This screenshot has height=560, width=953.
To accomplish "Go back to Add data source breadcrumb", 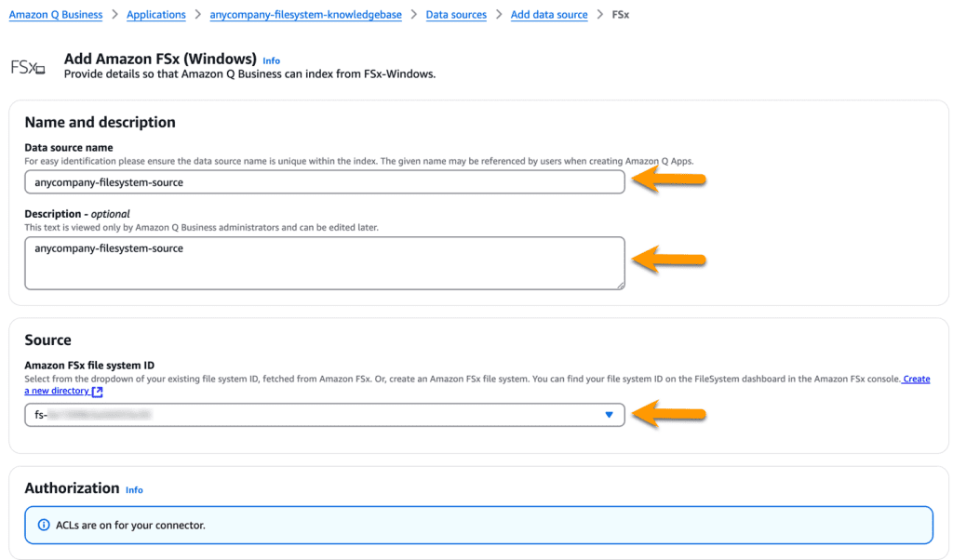I will 549,15.
